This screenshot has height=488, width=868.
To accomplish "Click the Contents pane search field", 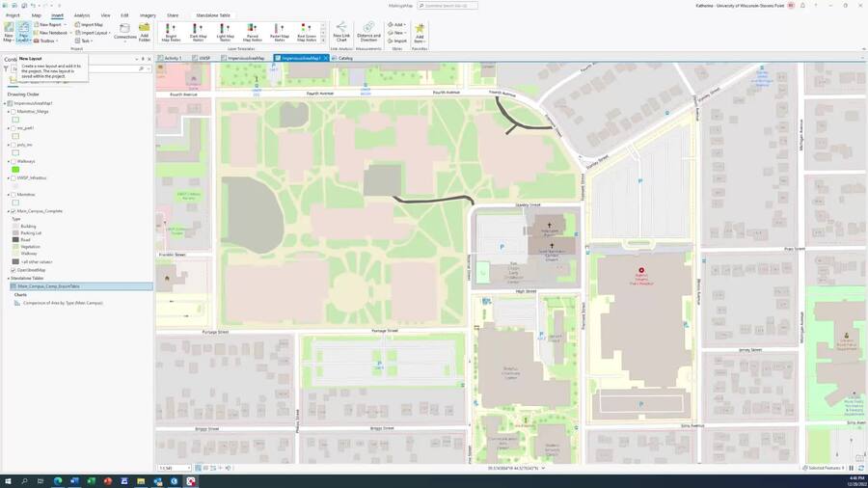I will tap(81, 68).
